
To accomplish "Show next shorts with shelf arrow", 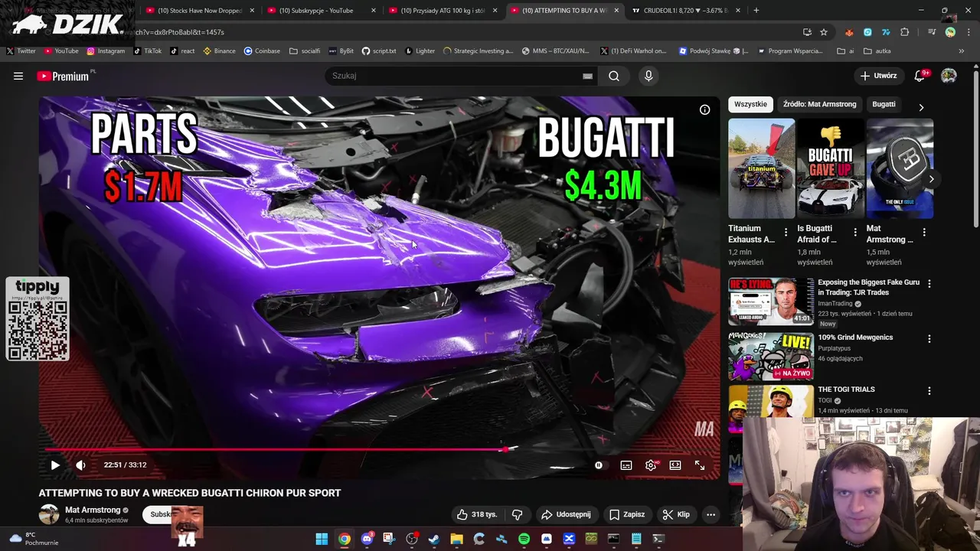I will coord(932,179).
